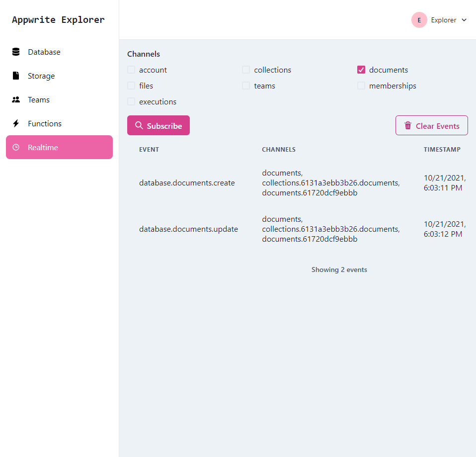
Task: Click the collections channel label
Action: [273, 70]
